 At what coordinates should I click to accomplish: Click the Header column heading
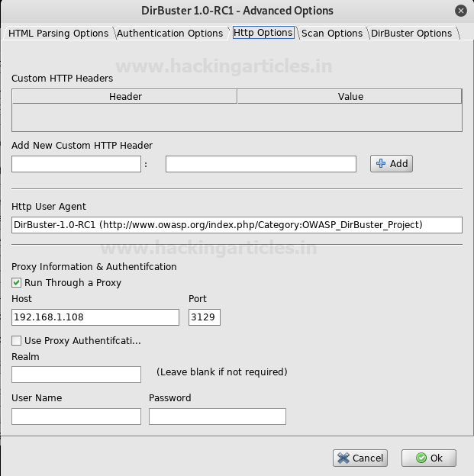[125, 97]
